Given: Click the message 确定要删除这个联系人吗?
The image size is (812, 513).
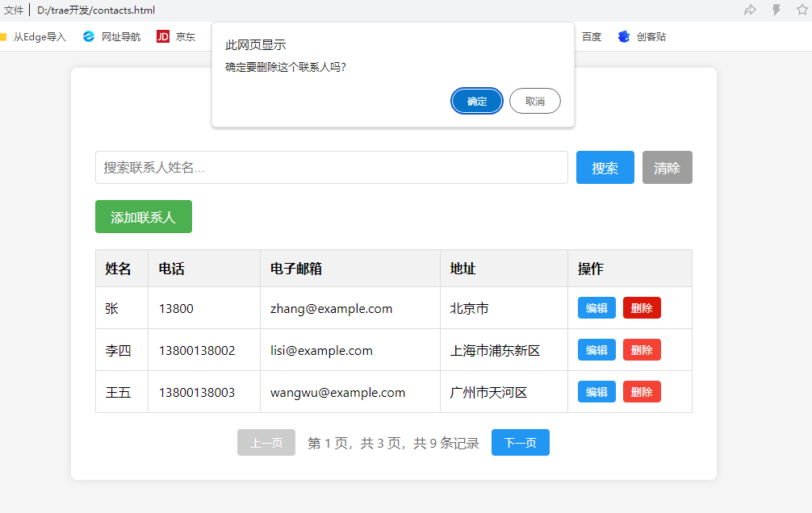Looking at the screenshot, I should 286,67.
